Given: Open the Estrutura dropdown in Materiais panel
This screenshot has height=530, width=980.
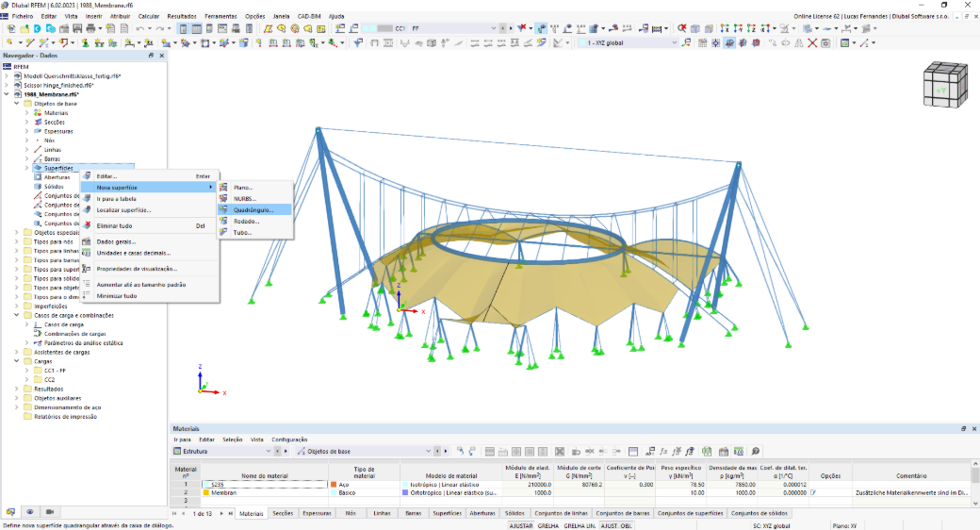Looking at the screenshot, I should pos(221,451).
